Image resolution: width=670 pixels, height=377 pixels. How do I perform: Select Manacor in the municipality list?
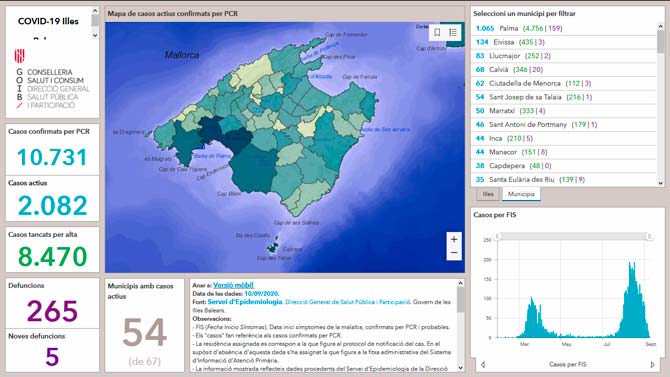[564, 152]
